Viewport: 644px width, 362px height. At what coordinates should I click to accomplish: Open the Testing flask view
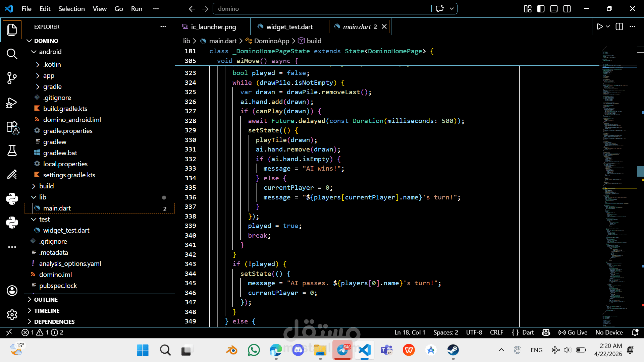point(12,151)
